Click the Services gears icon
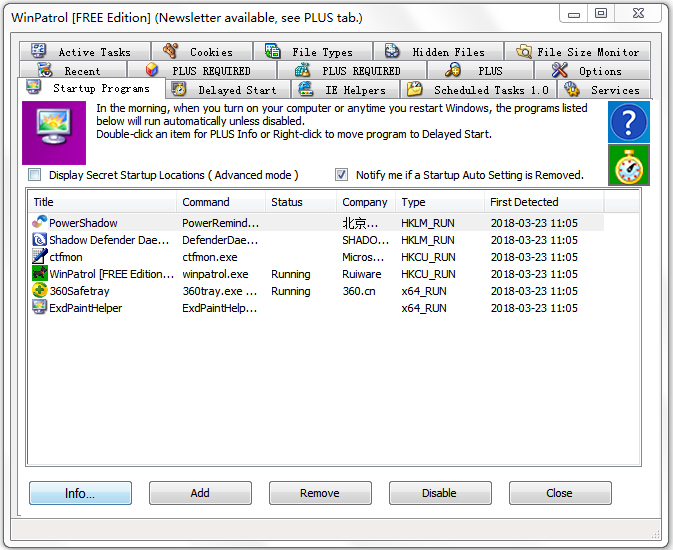Screen dimensions: 673x550 (x=572, y=89)
